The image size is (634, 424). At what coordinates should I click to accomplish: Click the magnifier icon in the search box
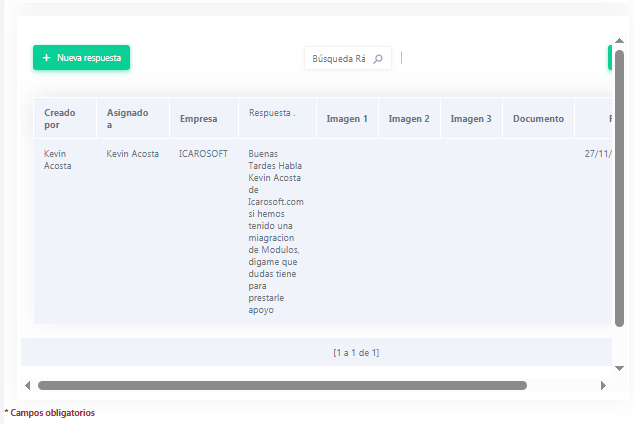click(378, 59)
